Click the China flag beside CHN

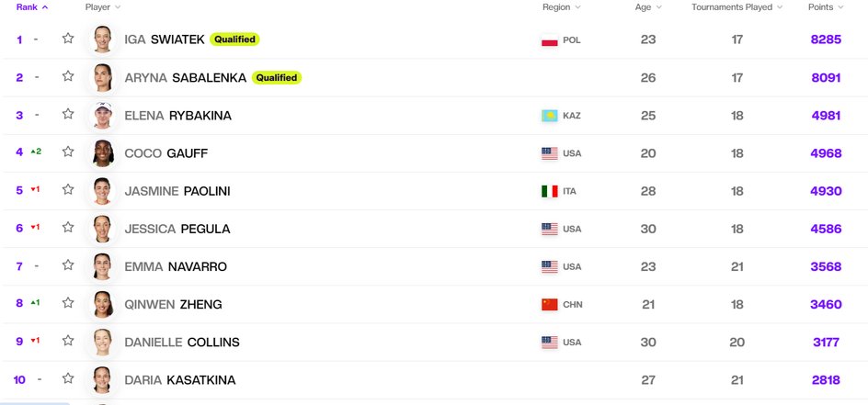coord(550,305)
